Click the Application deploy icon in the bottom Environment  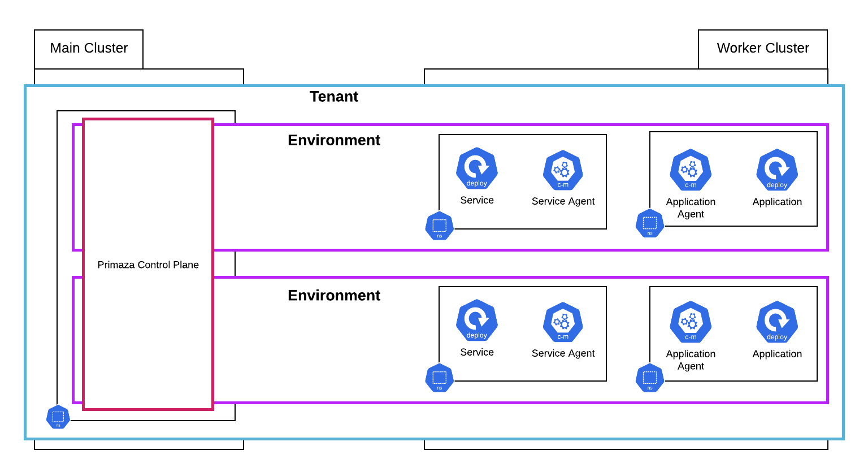pyautogui.click(x=777, y=322)
